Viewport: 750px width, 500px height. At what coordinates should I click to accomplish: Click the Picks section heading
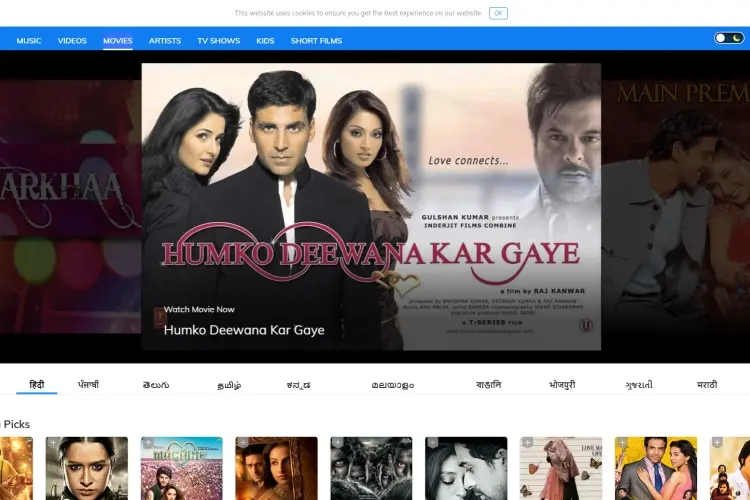(16, 424)
